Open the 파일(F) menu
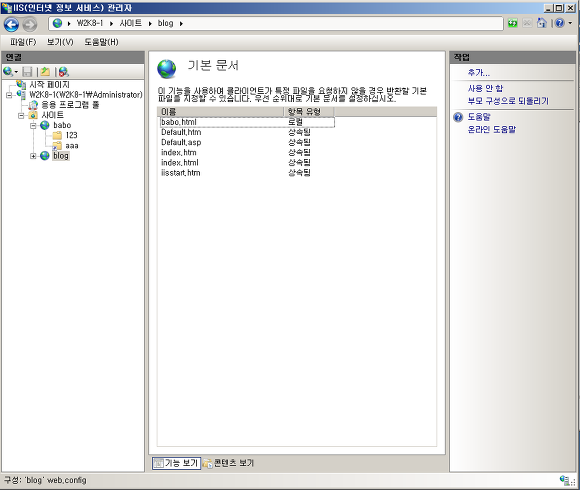 (23, 42)
